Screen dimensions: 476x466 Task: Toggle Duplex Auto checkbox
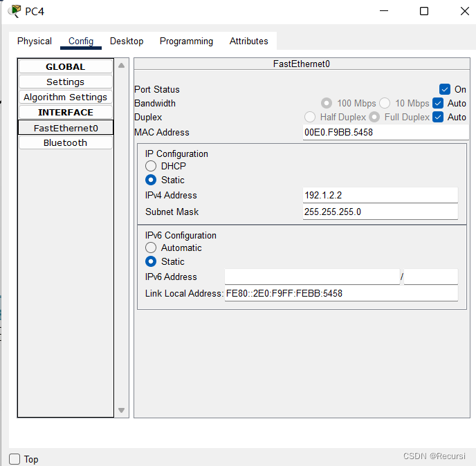438,117
